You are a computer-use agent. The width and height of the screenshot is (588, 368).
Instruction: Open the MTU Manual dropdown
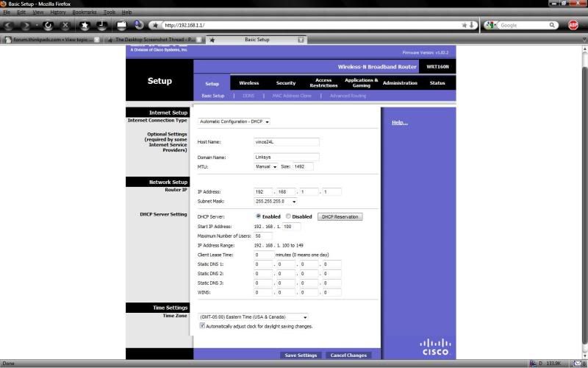[266, 166]
